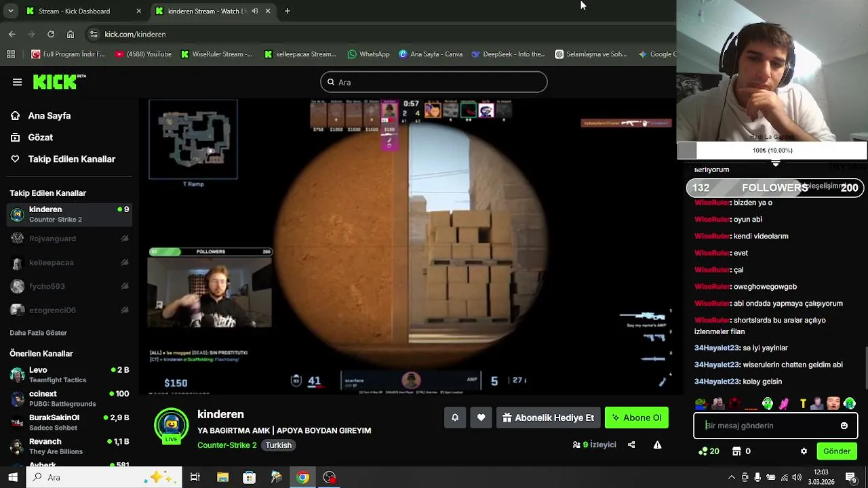This screenshot has width=868, height=488.
Task: Click the Abone Ol button
Action: [637, 418]
